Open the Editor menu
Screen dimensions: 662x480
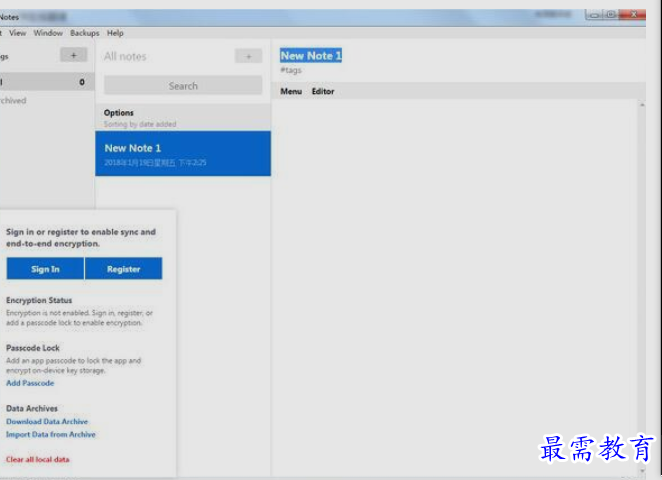click(x=323, y=91)
